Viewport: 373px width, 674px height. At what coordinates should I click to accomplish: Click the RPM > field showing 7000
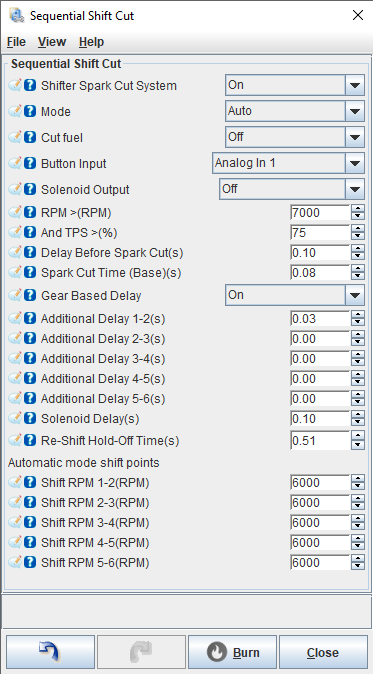pos(320,212)
